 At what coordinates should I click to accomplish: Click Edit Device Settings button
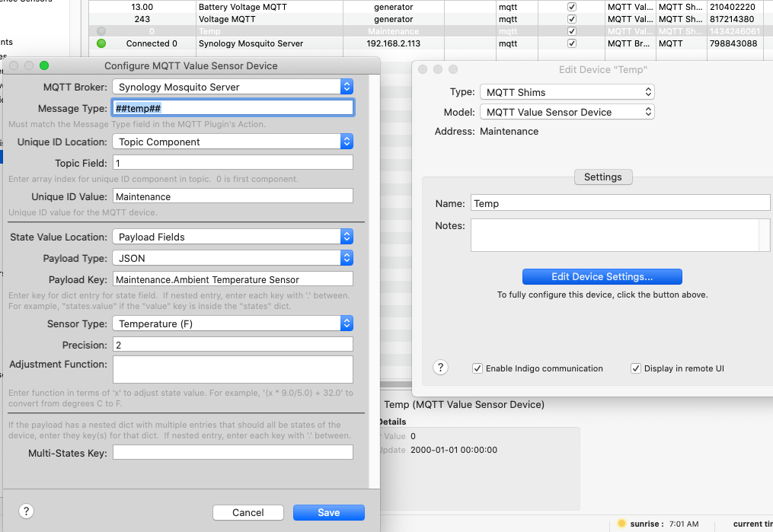[x=602, y=277]
